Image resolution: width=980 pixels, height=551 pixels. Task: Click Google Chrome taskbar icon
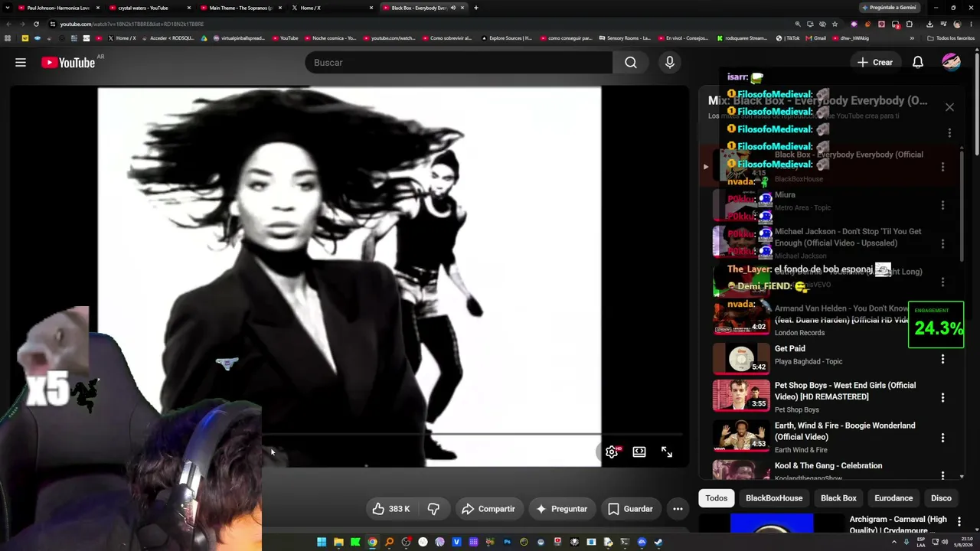(x=372, y=543)
